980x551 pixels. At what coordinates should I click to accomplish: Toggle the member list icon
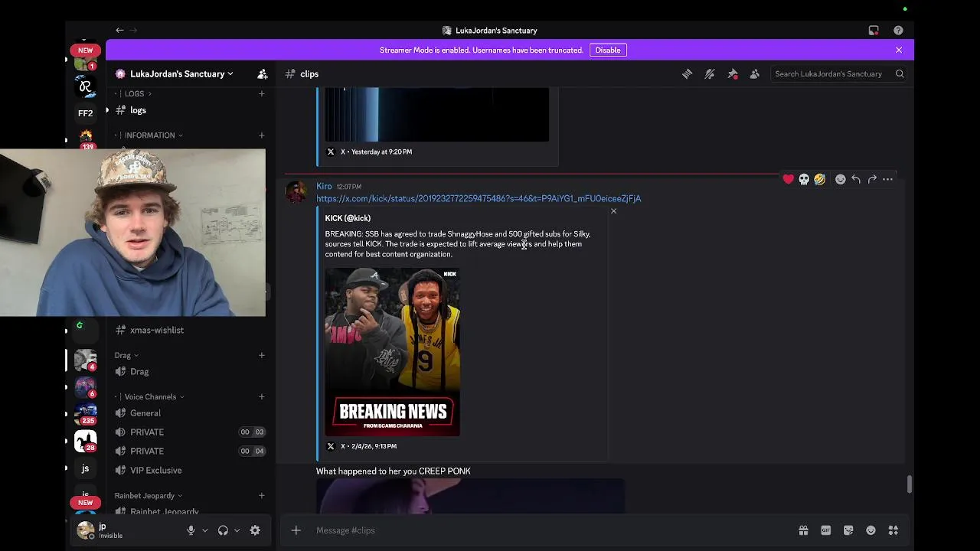755,74
